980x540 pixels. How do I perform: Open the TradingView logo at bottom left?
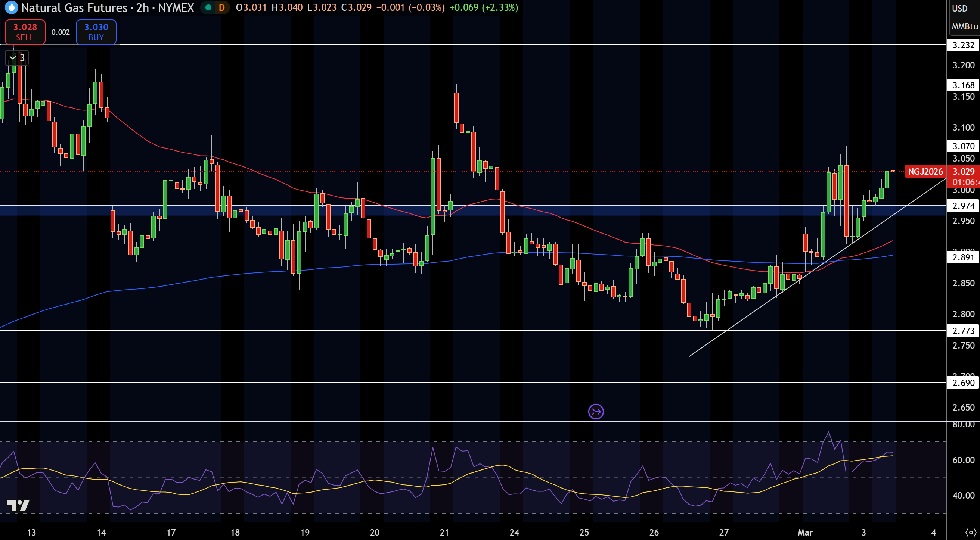coord(18,505)
